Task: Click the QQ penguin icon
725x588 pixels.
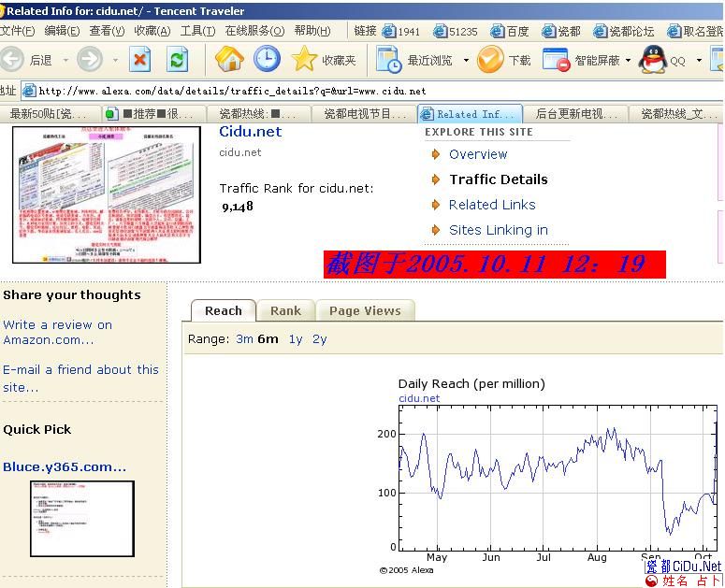Action: [x=653, y=60]
